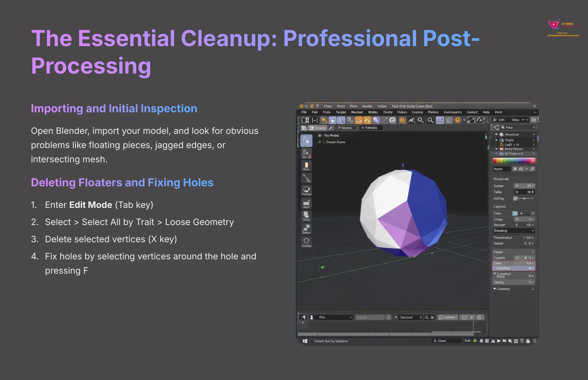
Task: Click the brush stroke icon right of Vcealm
Action: coord(331,128)
